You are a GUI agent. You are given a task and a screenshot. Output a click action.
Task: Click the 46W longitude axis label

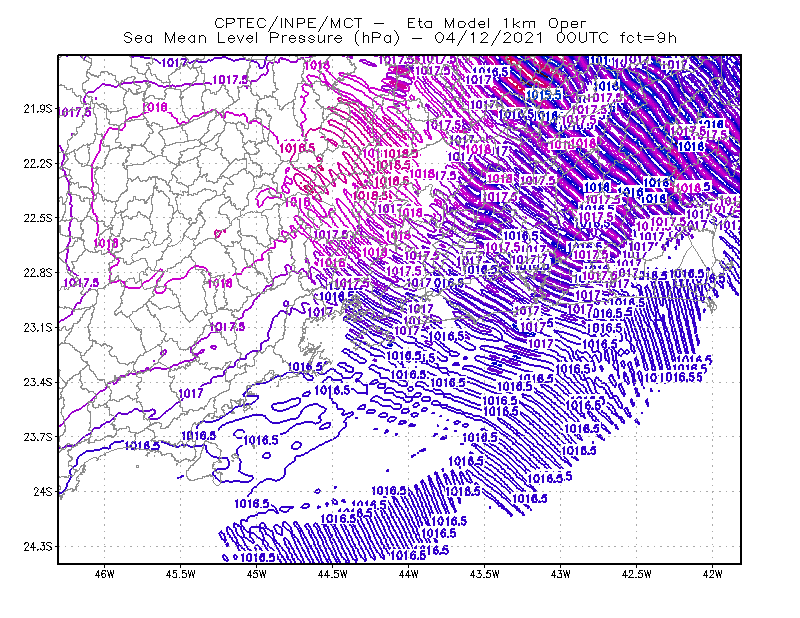105,574
